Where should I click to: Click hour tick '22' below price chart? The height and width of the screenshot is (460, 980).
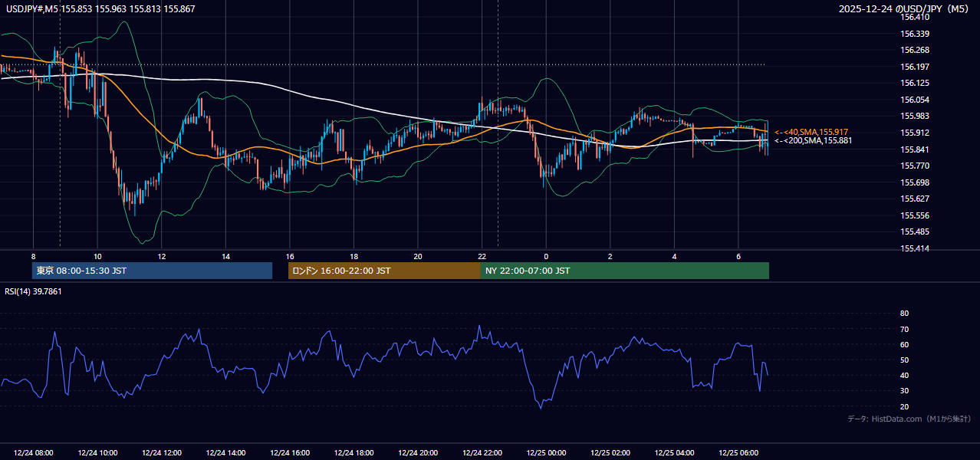coord(482,256)
